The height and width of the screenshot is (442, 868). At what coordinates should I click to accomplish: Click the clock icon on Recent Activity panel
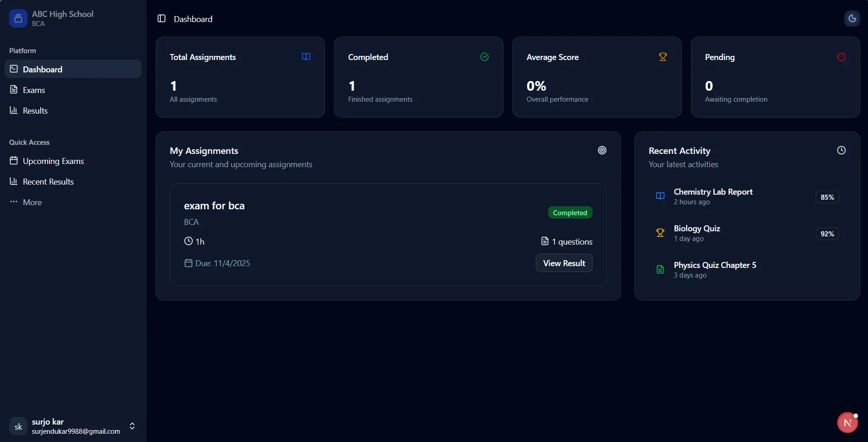pos(841,150)
